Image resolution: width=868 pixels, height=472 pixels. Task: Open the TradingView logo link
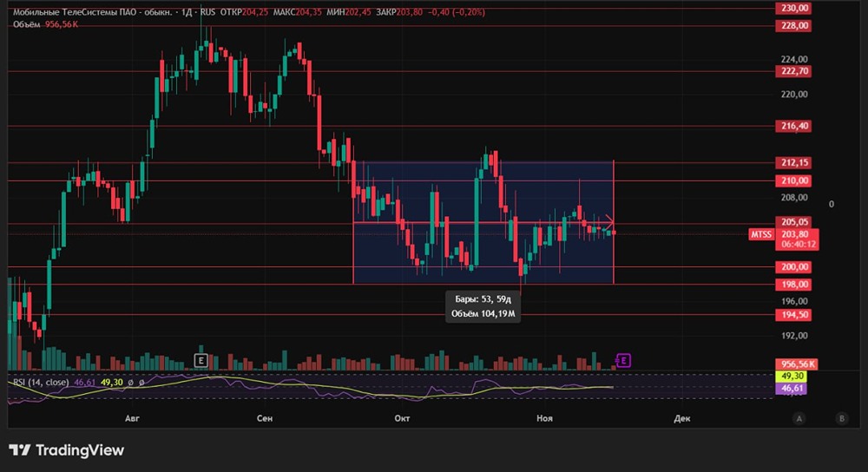click(67, 450)
